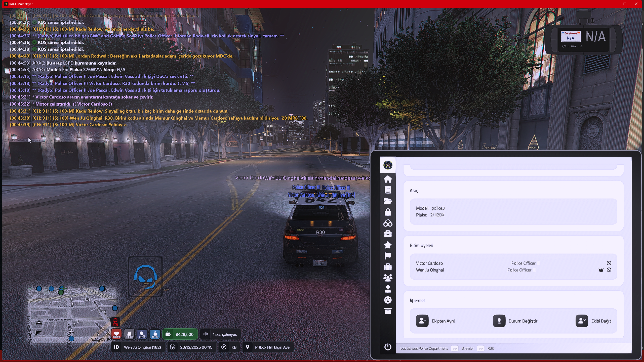The height and width of the screenshot is (362, 644).
Task: Click the İşlemler section heading
Action: (x=417, y=300)
